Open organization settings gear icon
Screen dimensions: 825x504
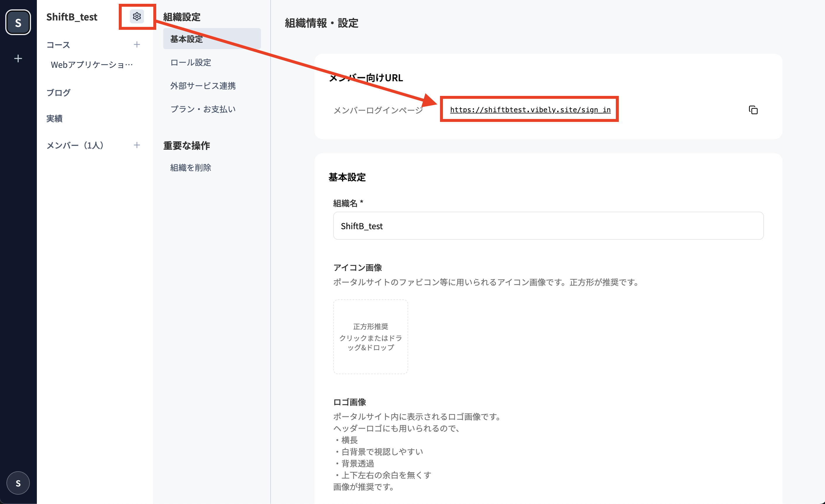[137, 16]
